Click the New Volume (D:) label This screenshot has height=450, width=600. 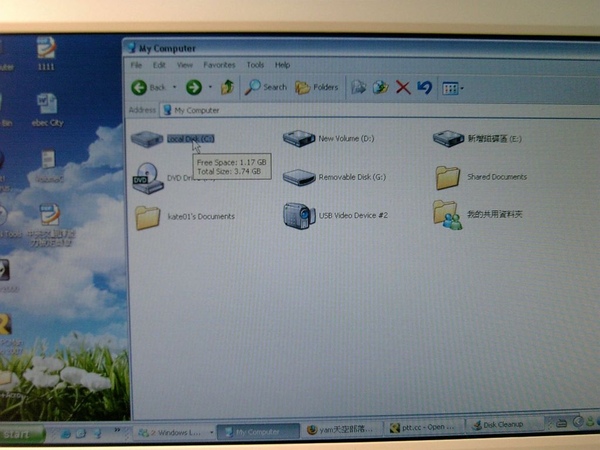346,139
